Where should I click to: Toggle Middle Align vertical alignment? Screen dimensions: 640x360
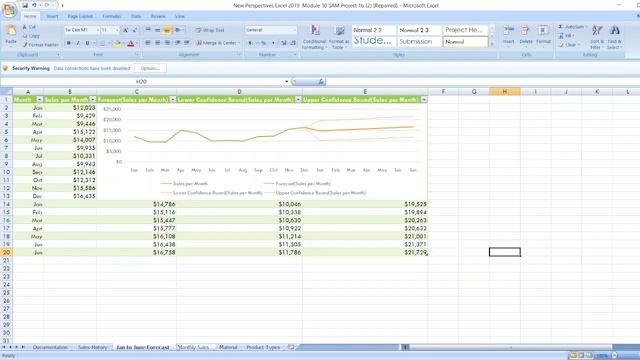pyautogui.click(x=158, y=30)
